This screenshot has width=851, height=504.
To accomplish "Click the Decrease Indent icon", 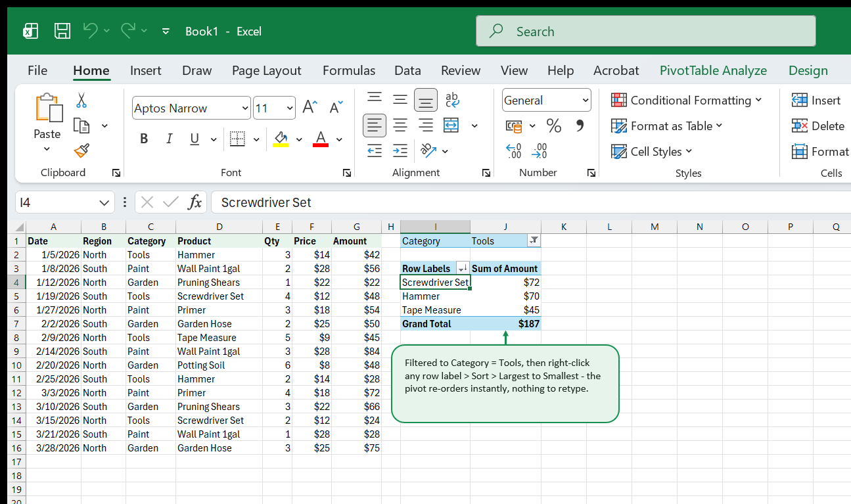I will click(x=375, y=150).
